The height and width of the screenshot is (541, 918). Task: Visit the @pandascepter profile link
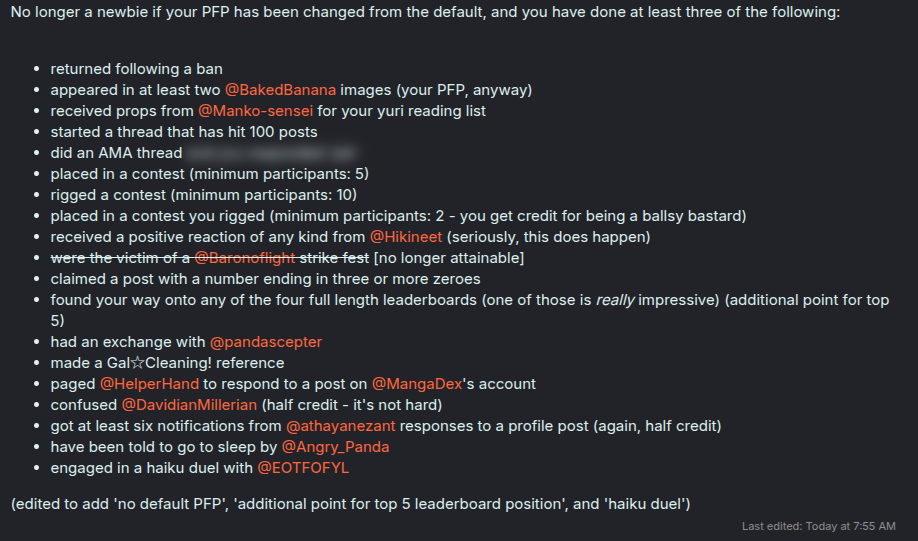pos(265,342)
